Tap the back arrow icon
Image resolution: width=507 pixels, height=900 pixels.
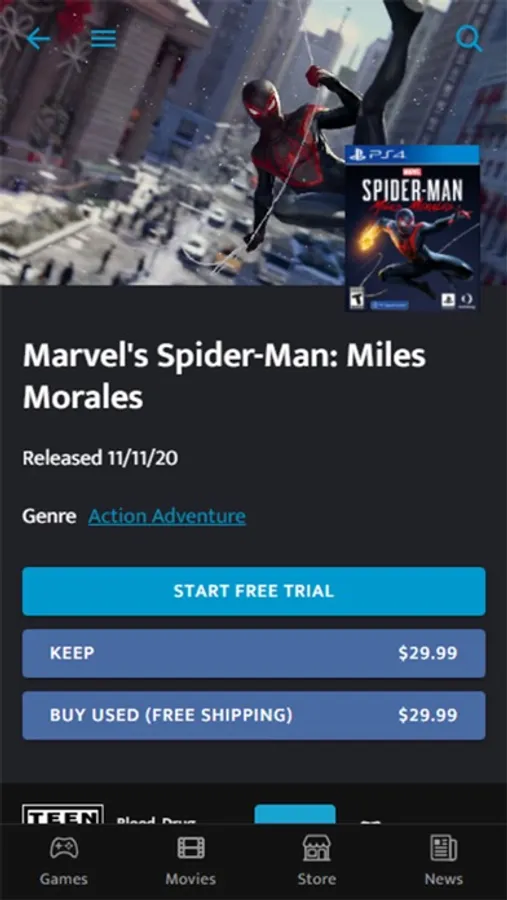(x=38, y=38)
